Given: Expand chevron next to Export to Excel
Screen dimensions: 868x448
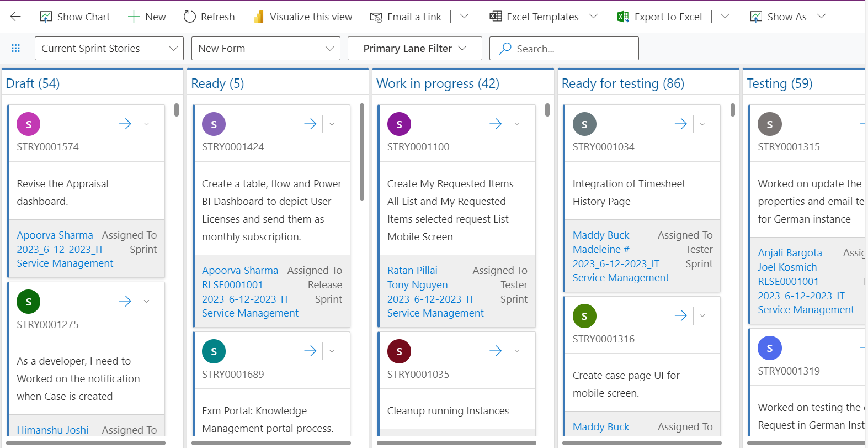Looking at the screenshot, I should (725, 17).
